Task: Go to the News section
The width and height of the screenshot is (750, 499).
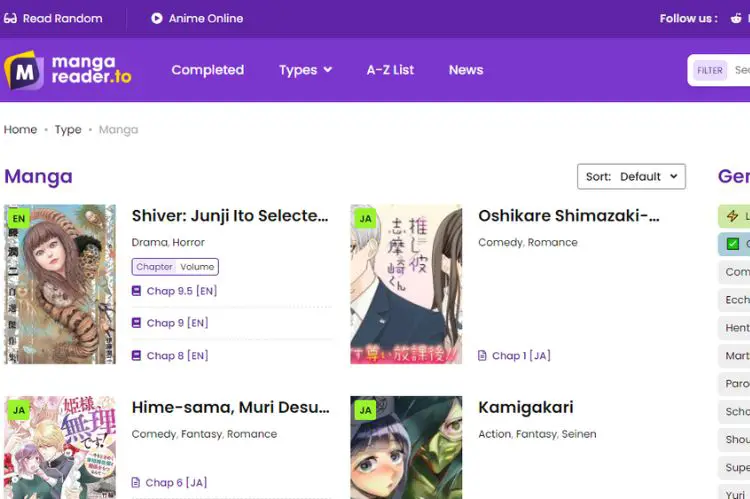Action: tap(466, 70)
